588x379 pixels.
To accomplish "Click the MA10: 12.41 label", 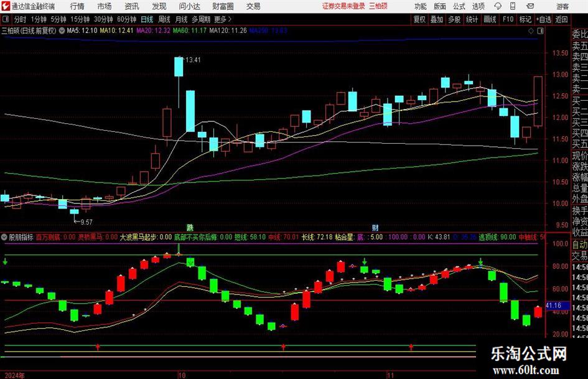I will coord(116,30).
